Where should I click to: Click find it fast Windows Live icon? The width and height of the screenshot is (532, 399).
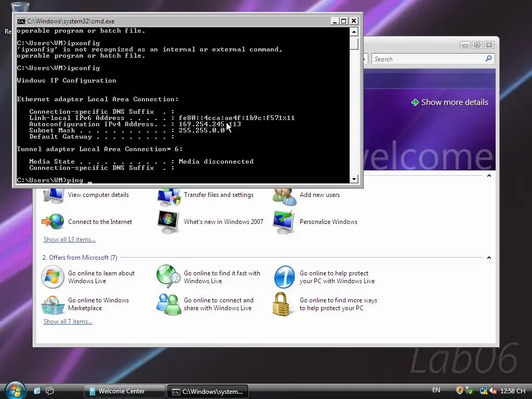pos(168,276)
